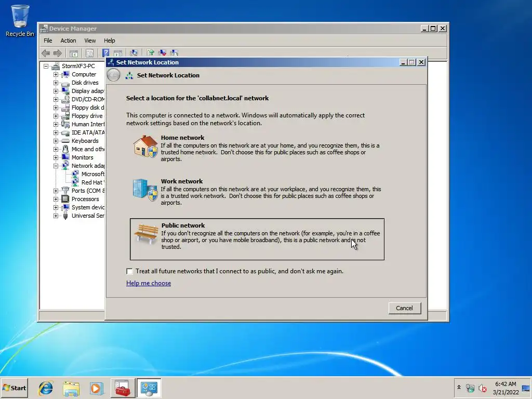Expand the Disk drives node
The width and height of the screenshot is (532, 399).
(56, 83)
